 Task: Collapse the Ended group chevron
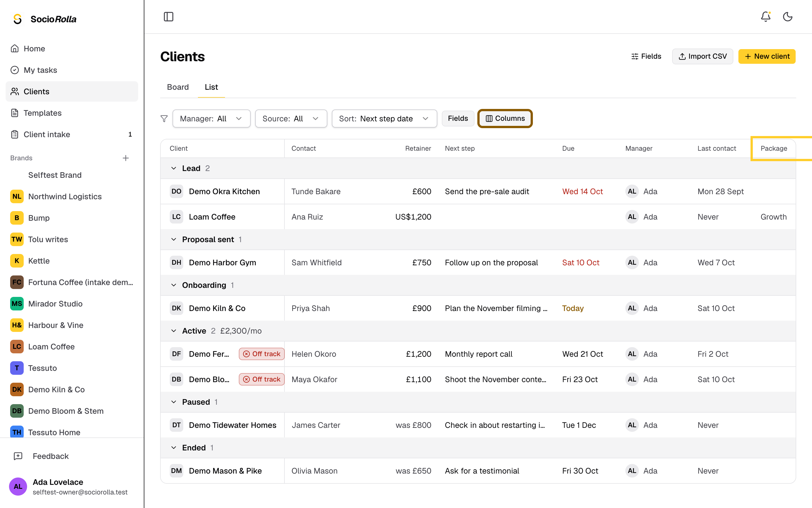(x=174, y=448)
